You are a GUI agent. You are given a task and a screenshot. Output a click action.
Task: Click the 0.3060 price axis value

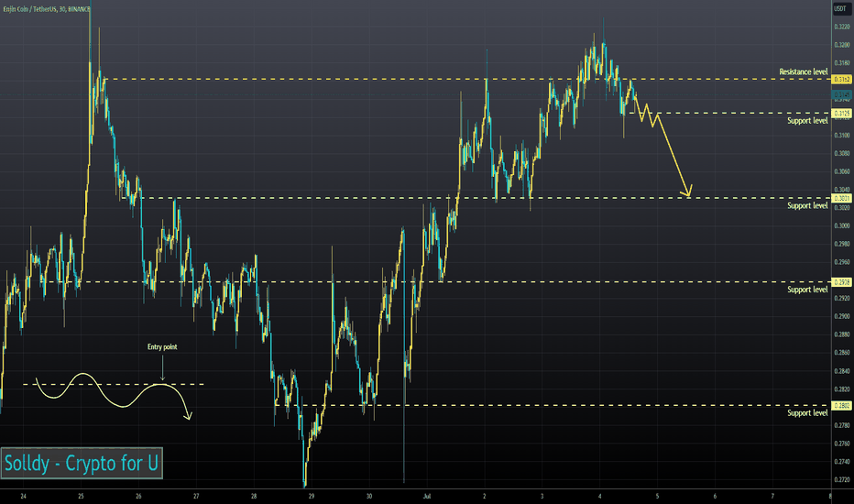(x=841, y=171)
